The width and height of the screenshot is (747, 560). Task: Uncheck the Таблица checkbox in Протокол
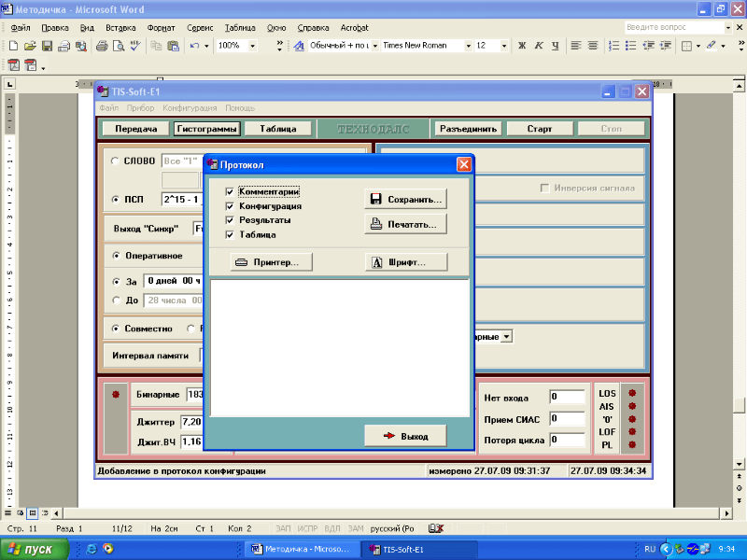tap(230, 235)
